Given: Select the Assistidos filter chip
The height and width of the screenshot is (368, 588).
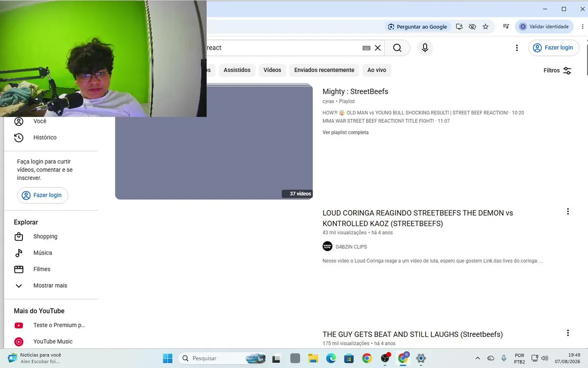Looking at the screenshot, I should click(x=237, y=70).
